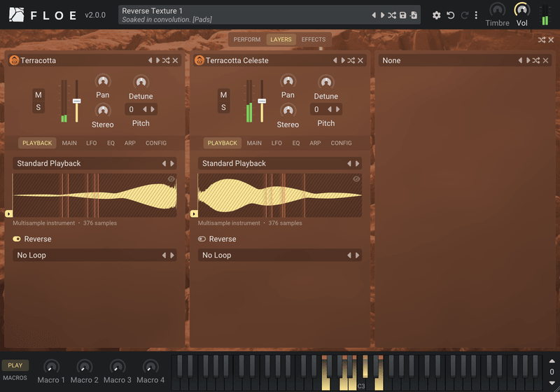Toggle Reverse on Terracotta layer
The height and width of the screenshot is (392, 560).
coord(17,239)
